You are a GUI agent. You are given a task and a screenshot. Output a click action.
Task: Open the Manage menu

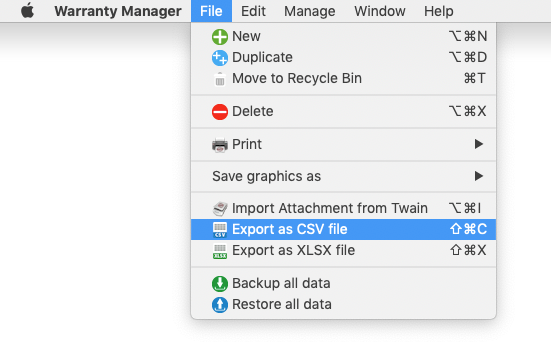pos(310,11)
